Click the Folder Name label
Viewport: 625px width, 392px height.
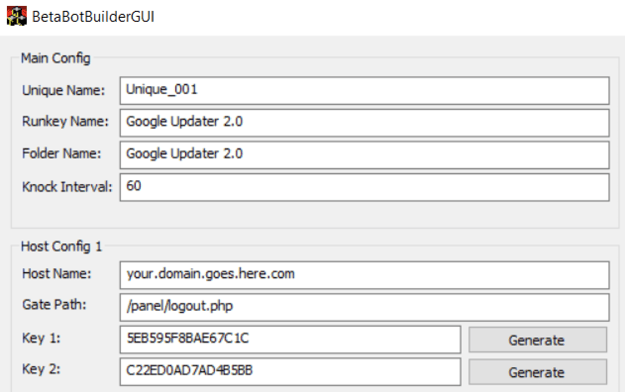pyautogui.click(x=61, y=154)
